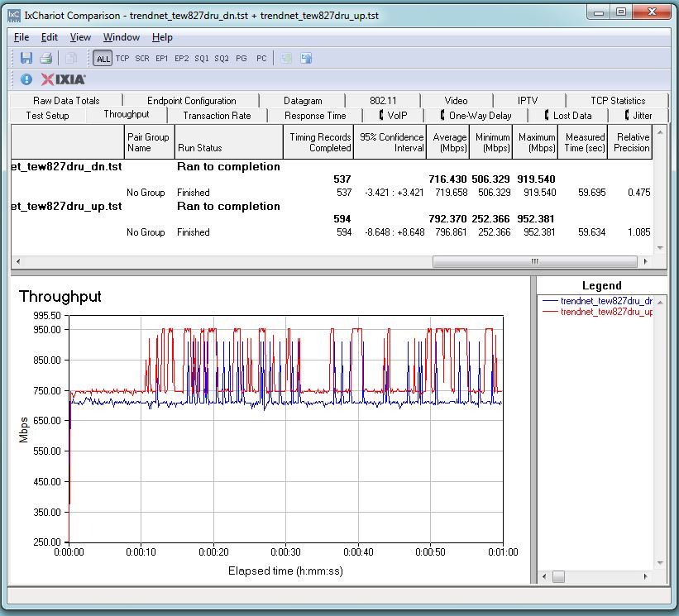The width and height of the screenshot is (679, 616).
Task: Select the SQ2 filter in toolbar
Action: tap(222, 58)
